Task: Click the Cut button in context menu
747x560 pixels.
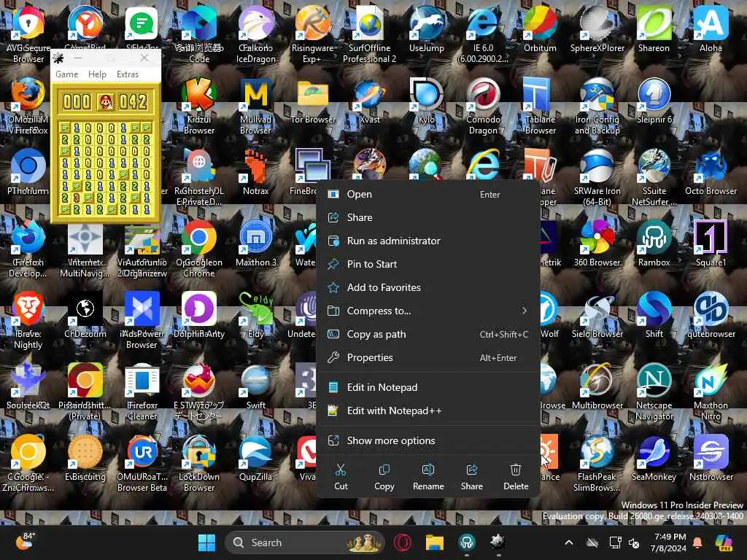Action: pyautogui.click(x=341, y=477)
